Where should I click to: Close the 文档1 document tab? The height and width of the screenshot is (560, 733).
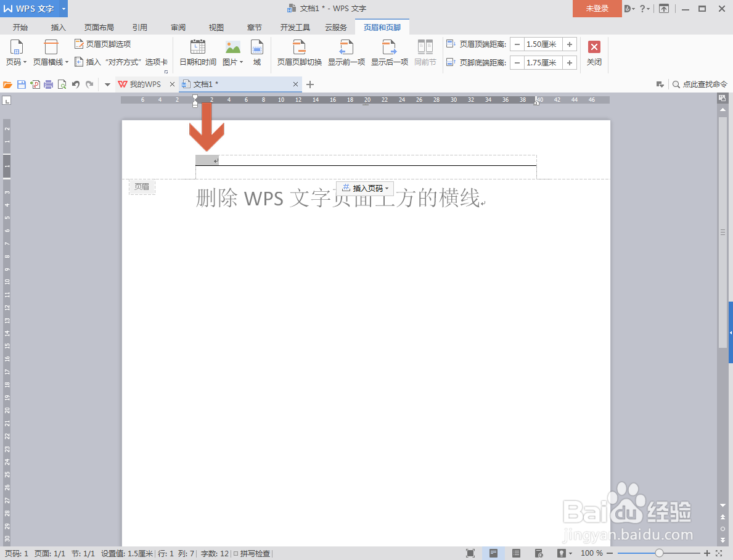[295, 84]
